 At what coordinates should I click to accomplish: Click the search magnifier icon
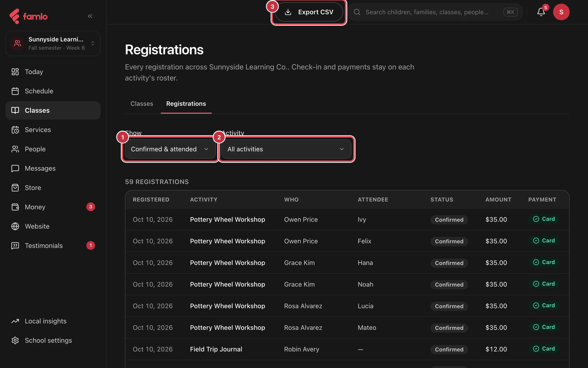click(357, 12)
